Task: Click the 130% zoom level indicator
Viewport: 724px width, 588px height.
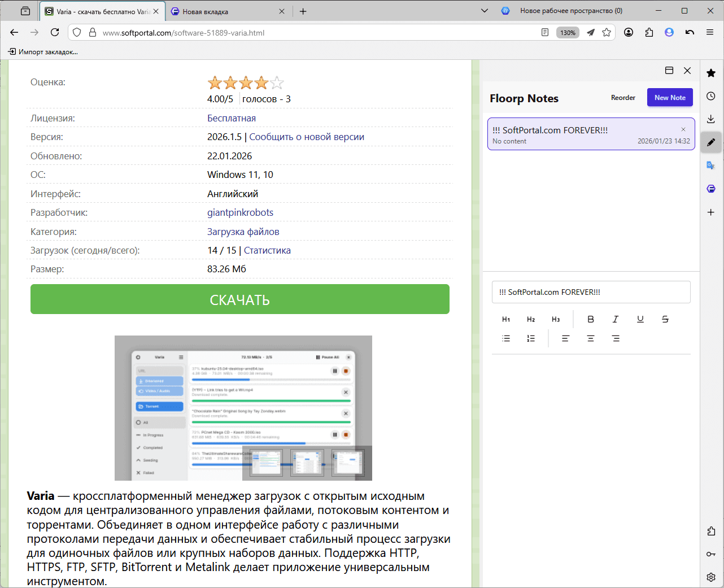Action: coord(568,33)
